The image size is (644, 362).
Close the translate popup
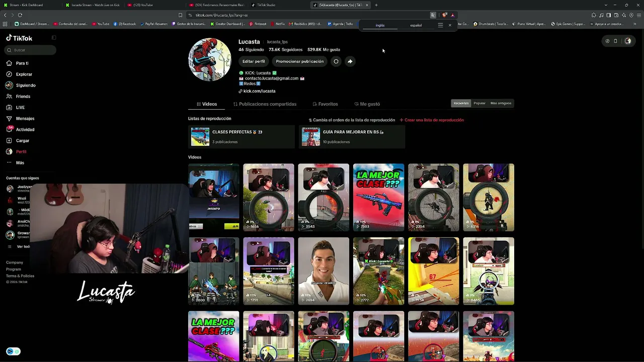(x=450, y=25)
